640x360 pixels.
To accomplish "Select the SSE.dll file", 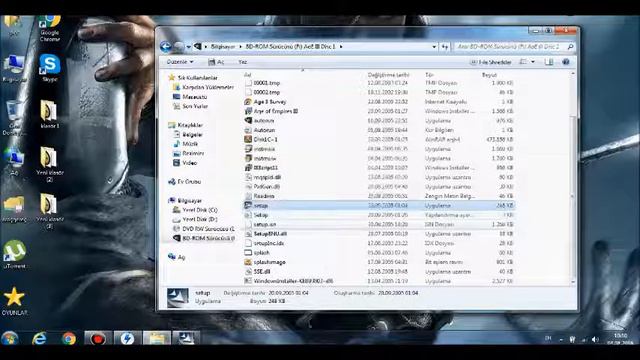I will pos(262,271).
